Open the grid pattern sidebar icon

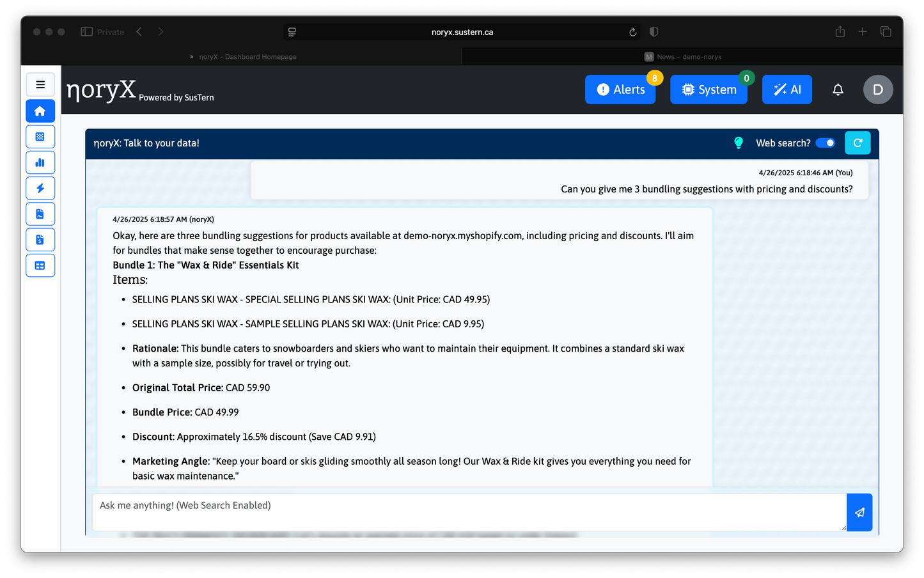[40, 137]
